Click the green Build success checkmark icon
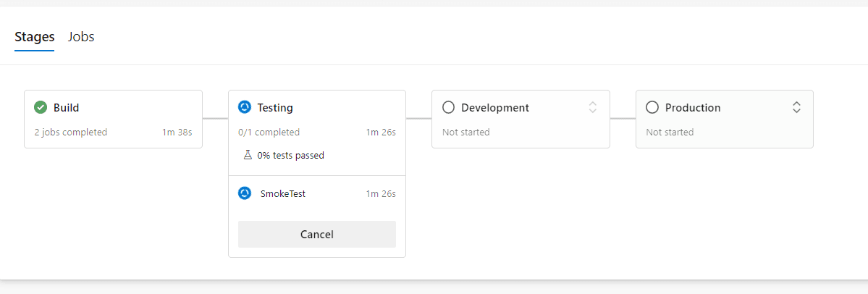This screenshot has width=868, height=294. tap(41, 108)
